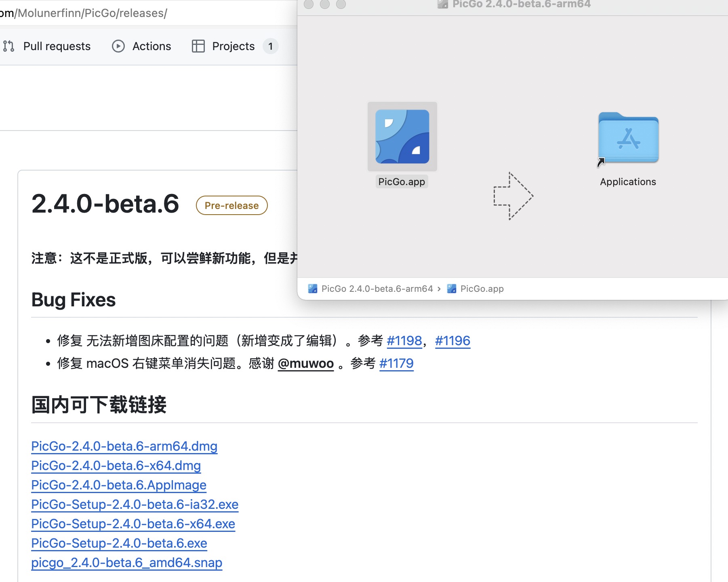
Task: Click the DMG window title text
Action: [521, 4]
